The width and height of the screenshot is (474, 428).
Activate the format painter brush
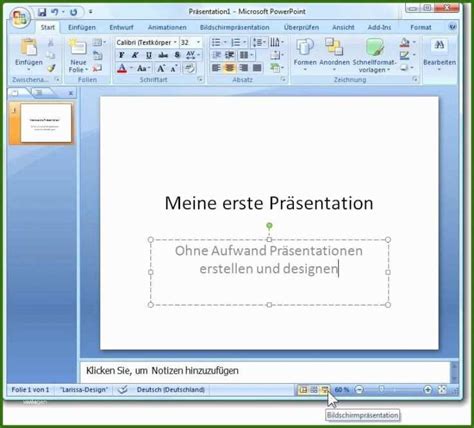[51, 68]
